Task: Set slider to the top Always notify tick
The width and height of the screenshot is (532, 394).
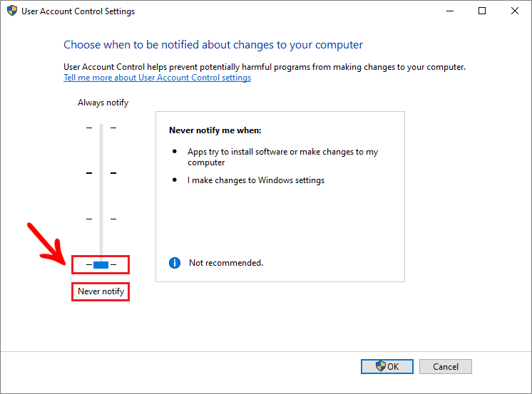Action: tap(101, 128)
